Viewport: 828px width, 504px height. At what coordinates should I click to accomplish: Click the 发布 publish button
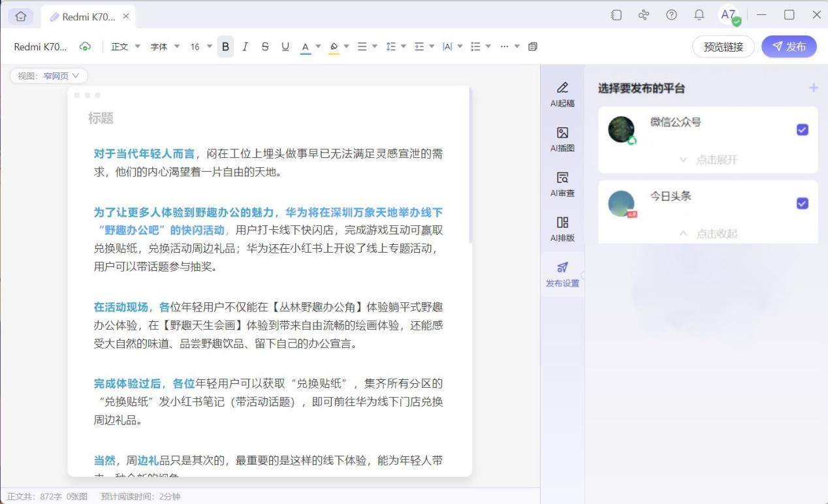coord(789,46)
